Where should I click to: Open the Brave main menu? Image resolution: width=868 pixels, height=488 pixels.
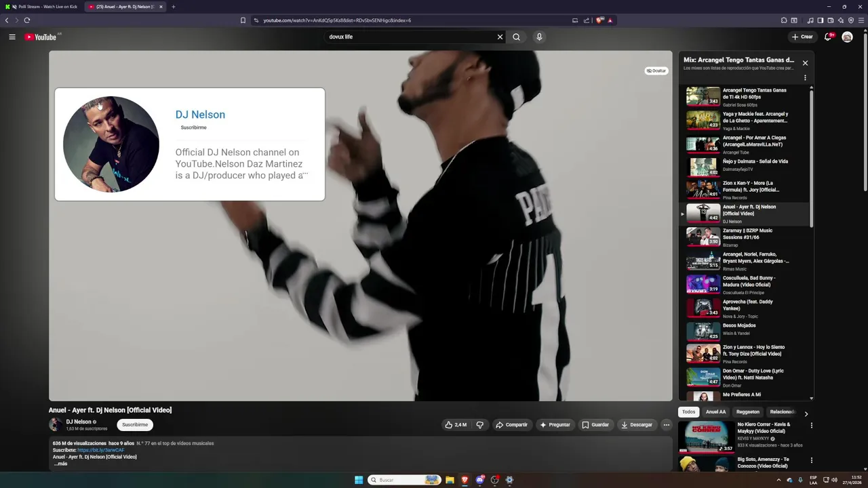[x=862, y=20]
